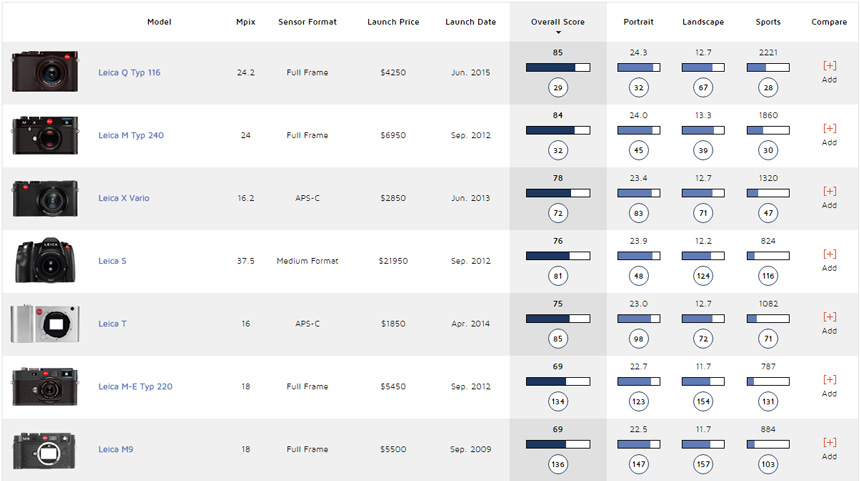Image resolution: width=860 pixels, height=481 pixels.
Task: Click the [+] Add icon for Leica M9
Action: 829,443
